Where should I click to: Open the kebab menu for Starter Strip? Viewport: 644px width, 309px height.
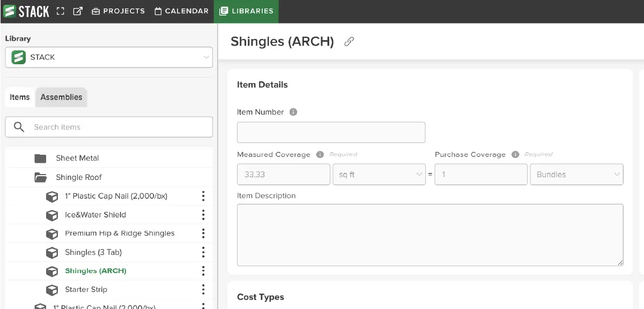coord(203,289)
